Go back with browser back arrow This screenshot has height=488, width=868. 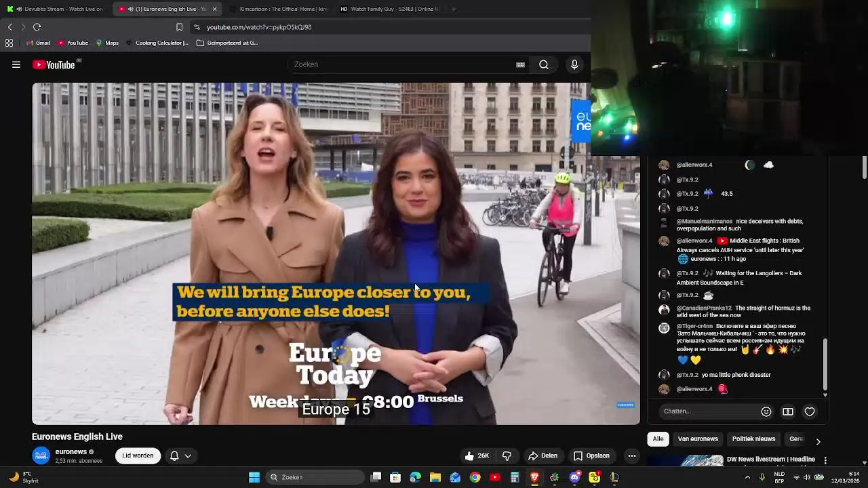[10, 27]
